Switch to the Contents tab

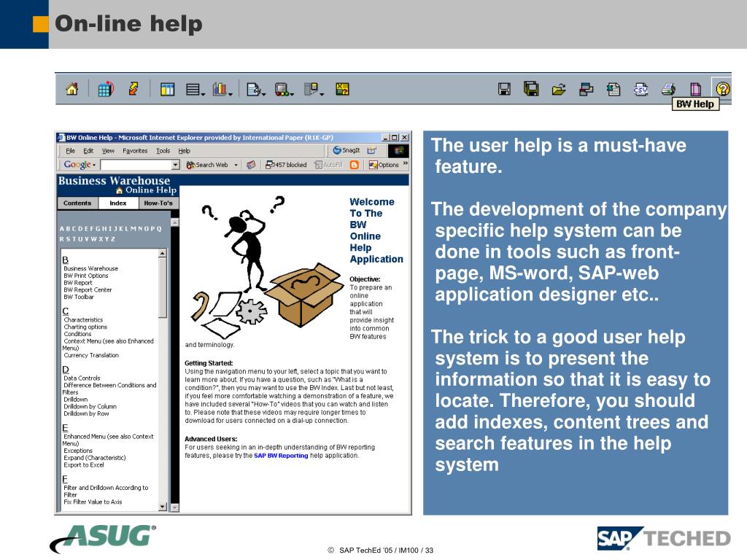coord(77,203)
